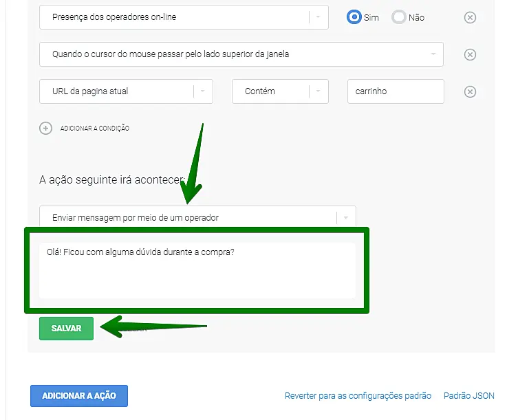This screenshot has height=420, width=518.
Task: Click the blue ADICIONAR A AÇÃO button
Action: click(x=79, y=396)
